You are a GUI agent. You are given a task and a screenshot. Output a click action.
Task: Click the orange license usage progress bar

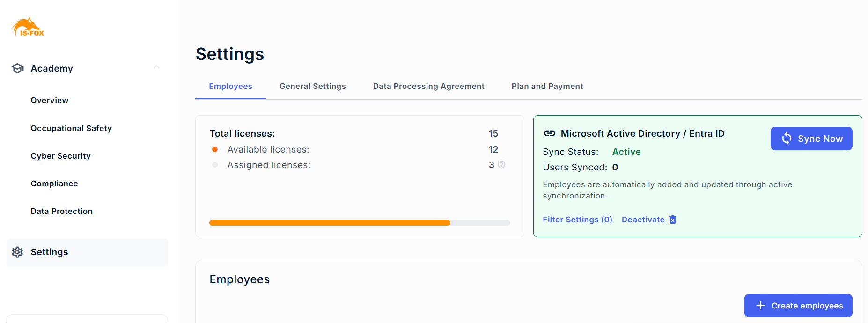pos(330,223)
